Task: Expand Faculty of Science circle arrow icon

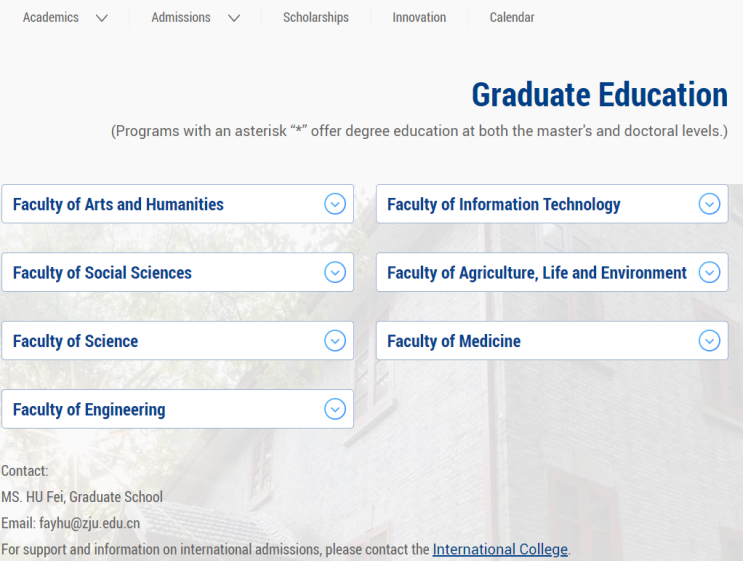Action: [335, 341]
